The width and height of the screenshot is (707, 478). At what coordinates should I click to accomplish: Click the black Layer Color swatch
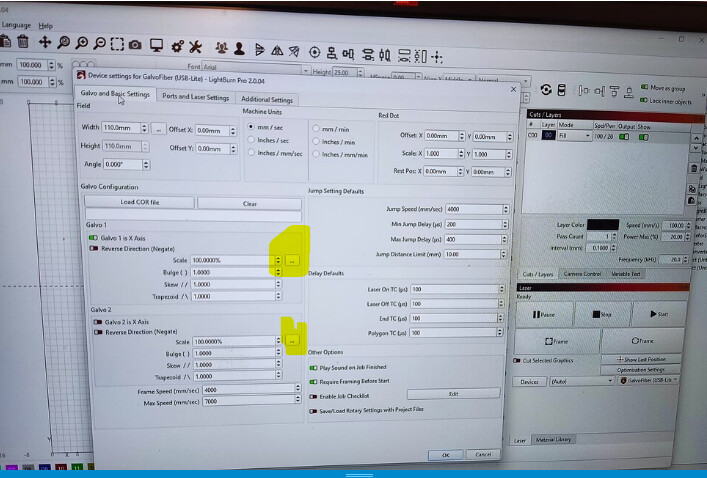pyautogui.click(x=603, y=224)
